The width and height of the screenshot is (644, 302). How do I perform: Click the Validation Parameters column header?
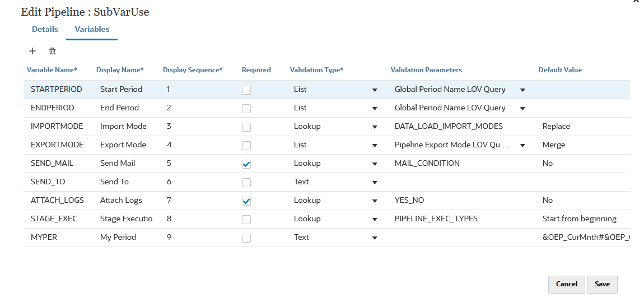(x=426, y=70)
